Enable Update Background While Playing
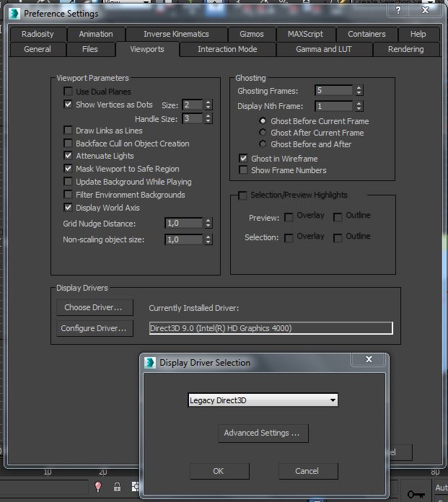The image size is (448, 502). [68, 182]
